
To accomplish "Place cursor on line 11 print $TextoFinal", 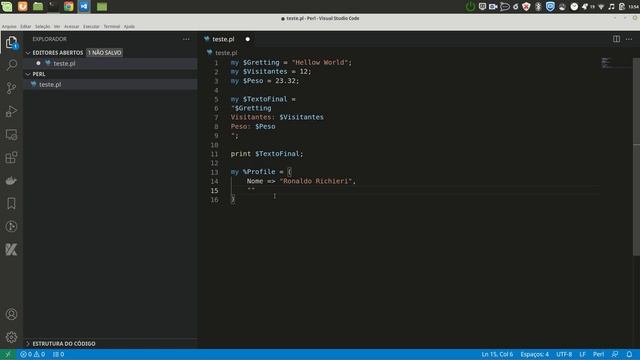I will pos(267,154).
